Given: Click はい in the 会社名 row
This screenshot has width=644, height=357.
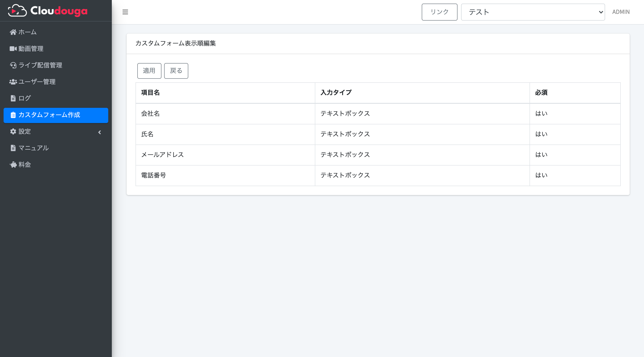Looking at the screenshot, I should (x=541, y=113).
